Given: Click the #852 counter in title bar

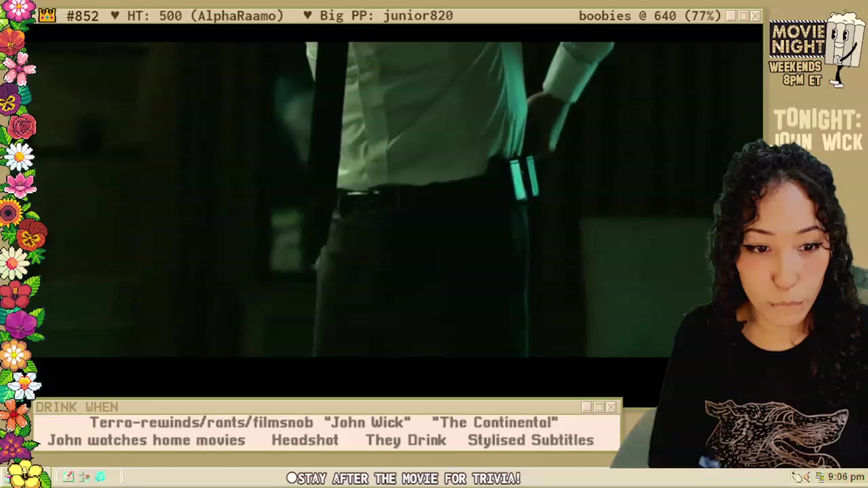Looking at the screenshot, I should pyautogui.click(x=82, y=16).
